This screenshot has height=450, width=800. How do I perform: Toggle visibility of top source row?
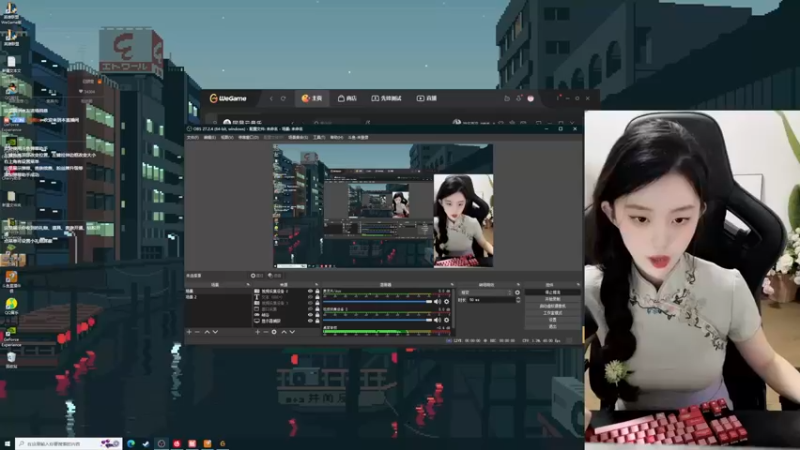pos(310,291)
